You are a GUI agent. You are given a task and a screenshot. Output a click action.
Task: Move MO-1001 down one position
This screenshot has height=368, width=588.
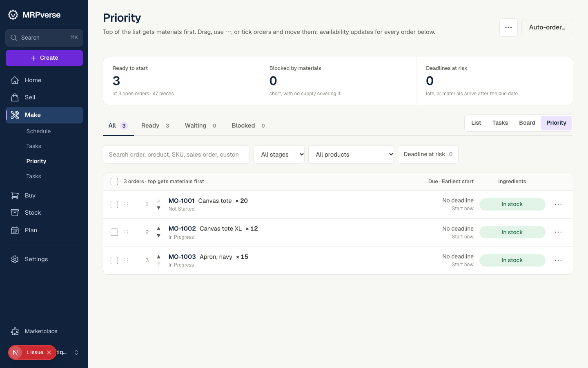click(158, 208)
